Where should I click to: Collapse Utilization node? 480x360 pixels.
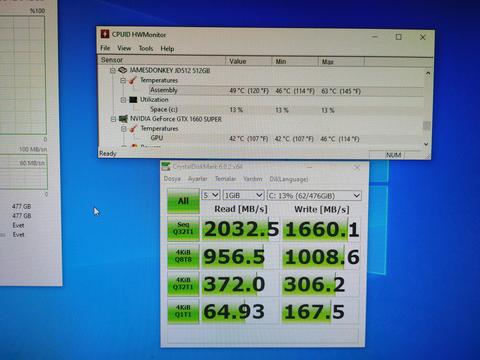coord(123,100)
